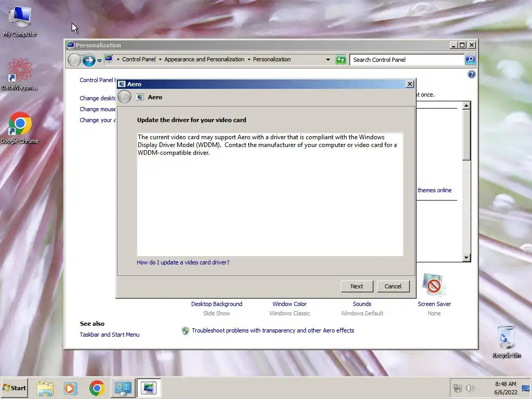Select Personalization in the breadcrumb

point(272,59)
